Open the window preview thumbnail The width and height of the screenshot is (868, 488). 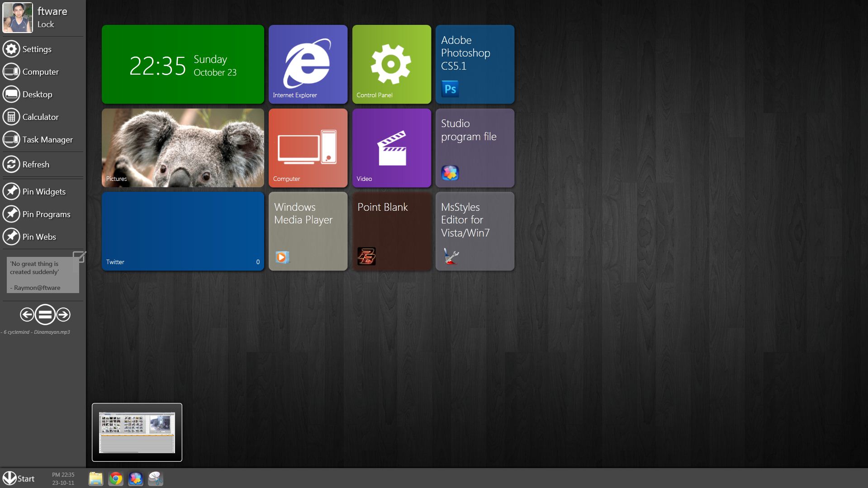pyautogui.click(x=137, y=432)
